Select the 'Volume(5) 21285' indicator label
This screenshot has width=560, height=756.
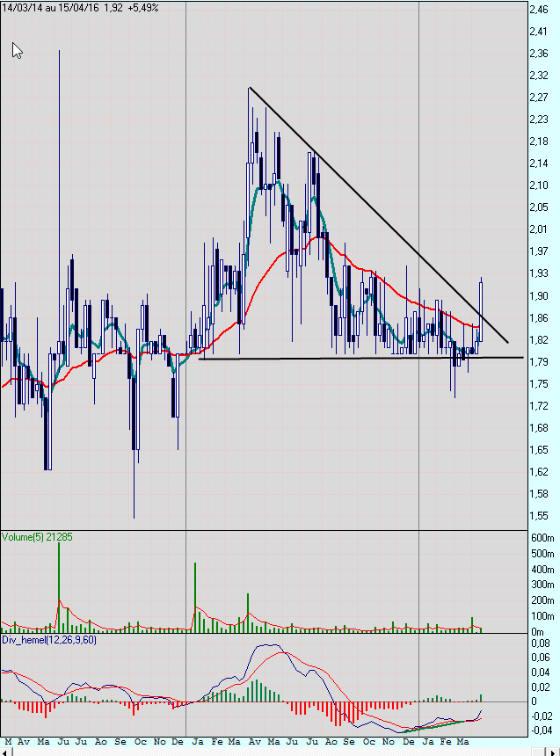pyautogui.click(x=37, y=536)
